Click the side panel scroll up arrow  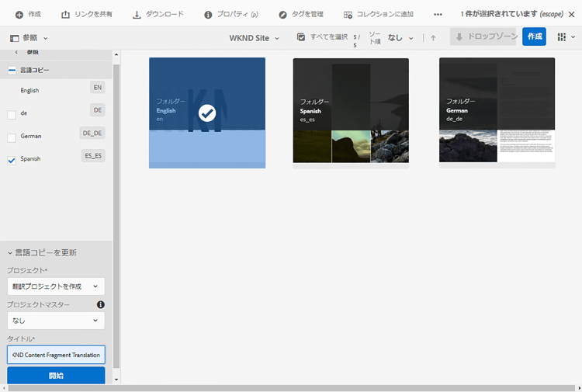pyautogui.click(x=116, y=54)
